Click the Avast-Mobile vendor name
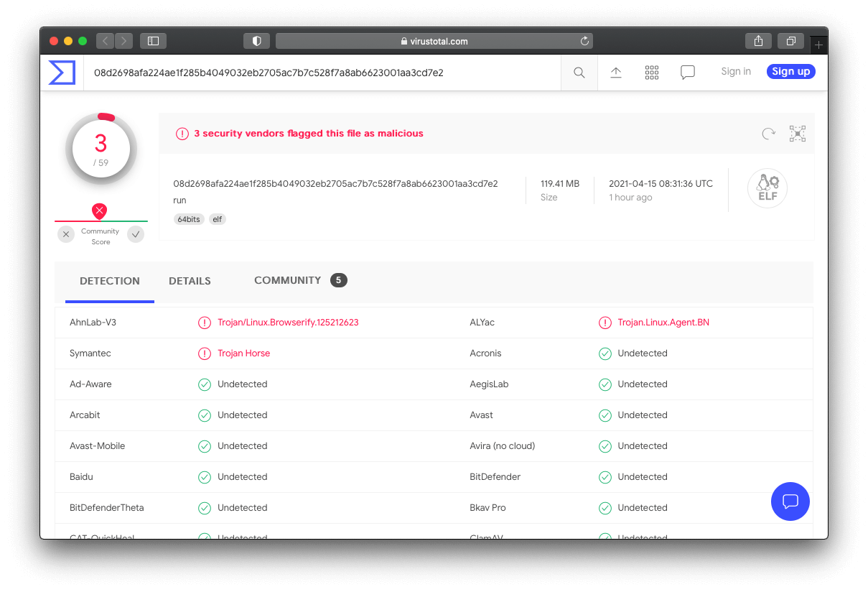 coord(98,446)
